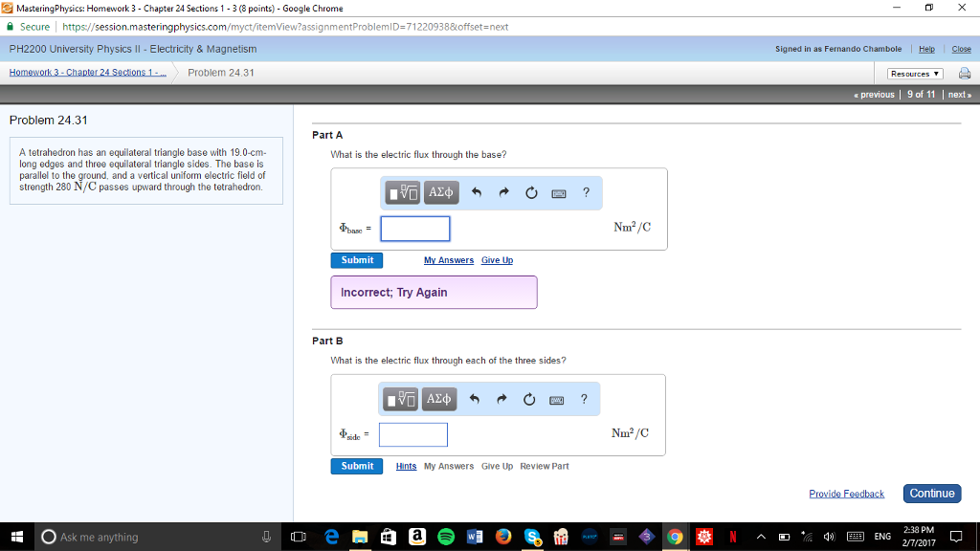
Task: Open templates button in Part A toolbar
Action: [x=403, y=192]
